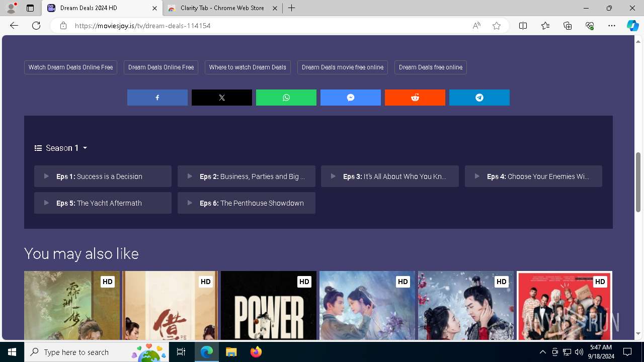Add this page to favorites
Image resolution: width=644 pixels, height=362 pixels.
click(497, 26)
